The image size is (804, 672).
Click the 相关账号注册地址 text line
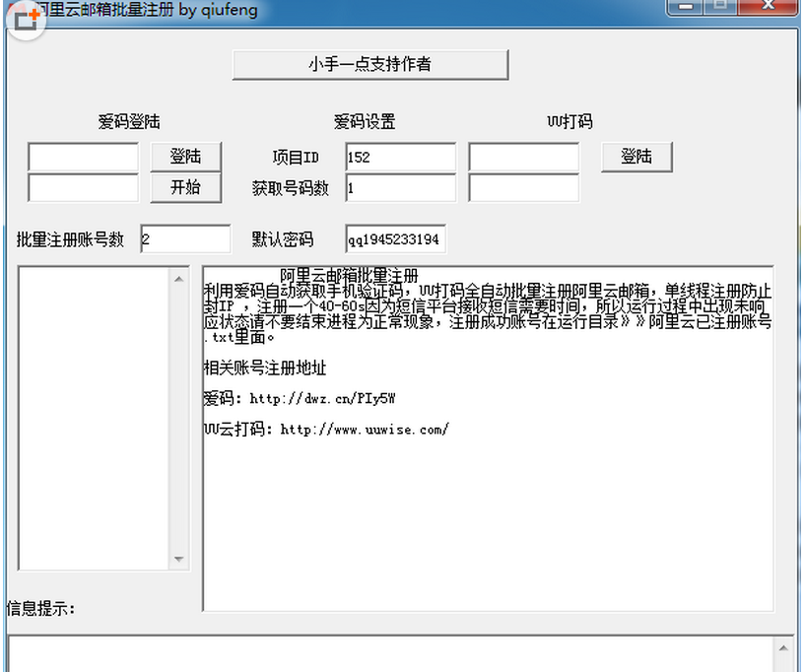click(265, 369)
